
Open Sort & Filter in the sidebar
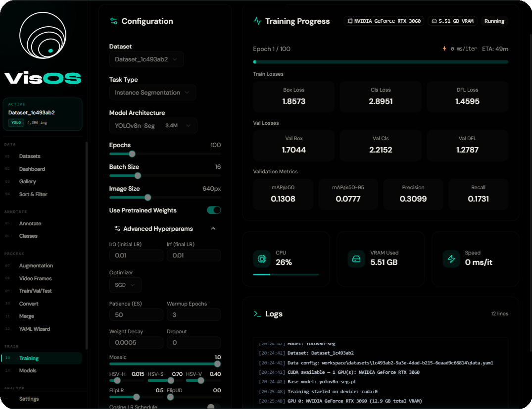(33, 194)
